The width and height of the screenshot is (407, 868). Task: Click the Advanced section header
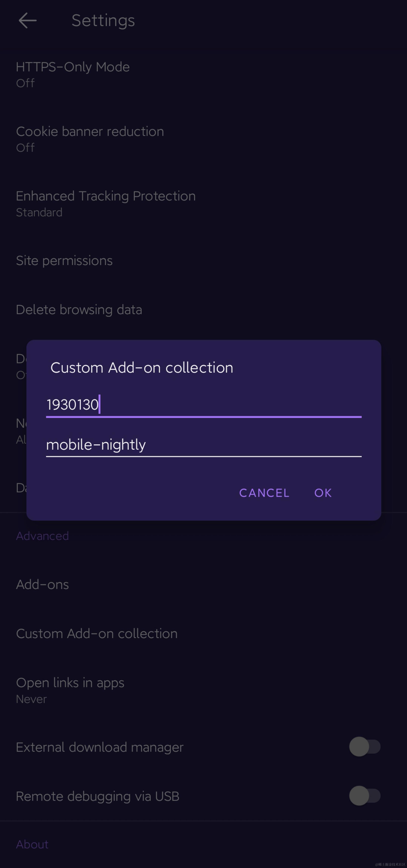point(42,535)
